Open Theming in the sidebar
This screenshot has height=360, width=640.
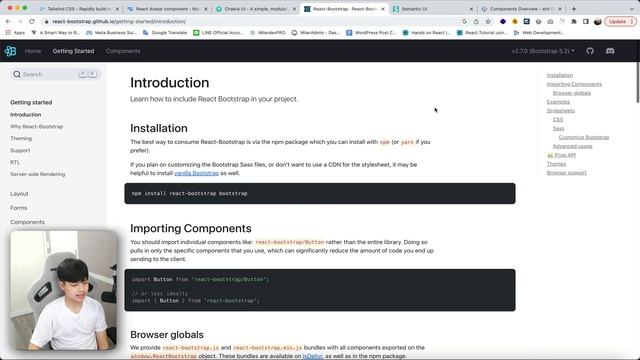coord(21,138)
